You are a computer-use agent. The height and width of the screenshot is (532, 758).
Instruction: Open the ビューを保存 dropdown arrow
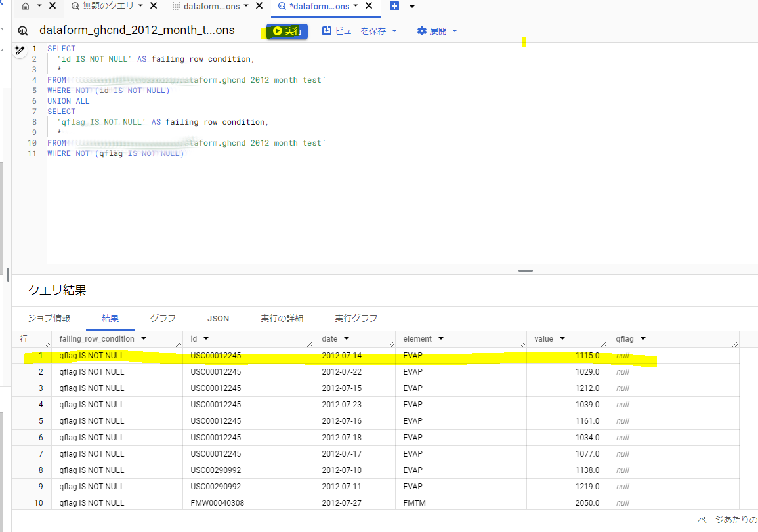pyautogui.click(x=394, y=31)
